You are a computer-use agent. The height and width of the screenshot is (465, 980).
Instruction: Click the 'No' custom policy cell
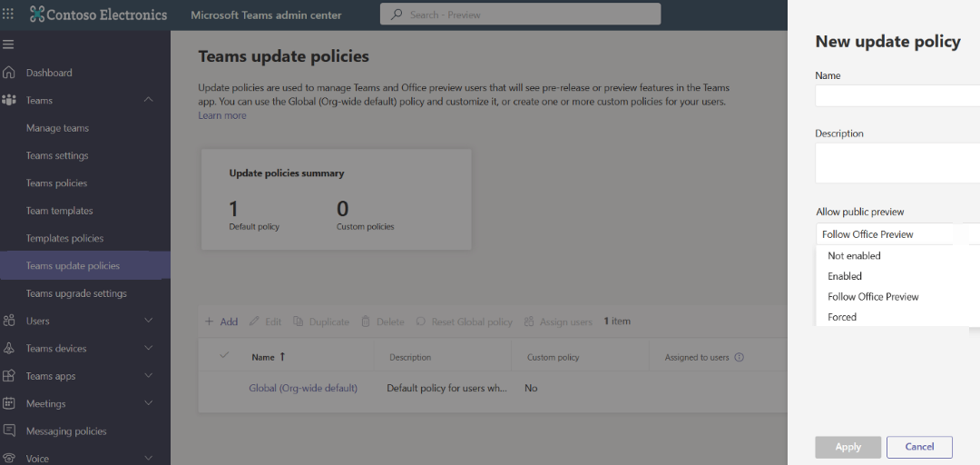click(x=531, y=388)
